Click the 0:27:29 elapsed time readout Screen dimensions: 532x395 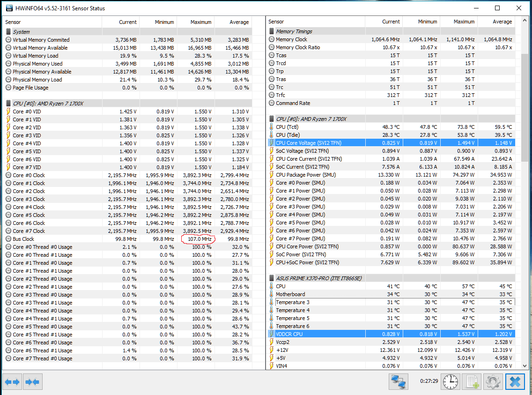click(429, 381)
